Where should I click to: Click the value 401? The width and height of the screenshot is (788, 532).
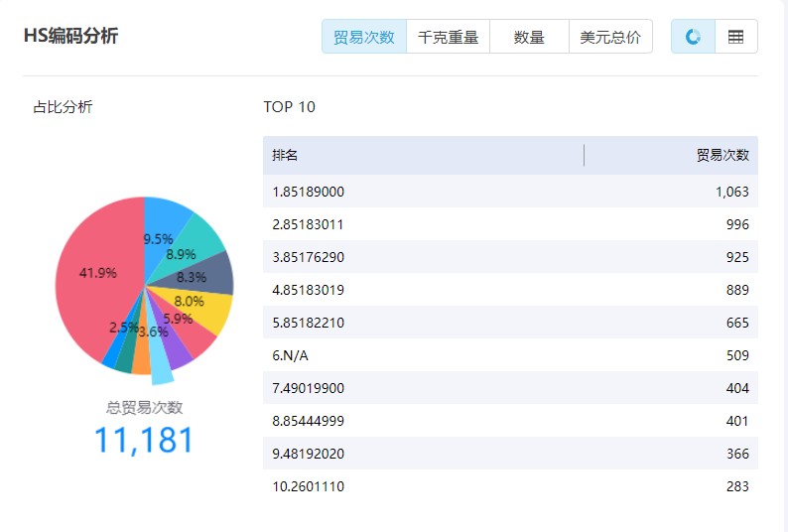coord(737,421)
